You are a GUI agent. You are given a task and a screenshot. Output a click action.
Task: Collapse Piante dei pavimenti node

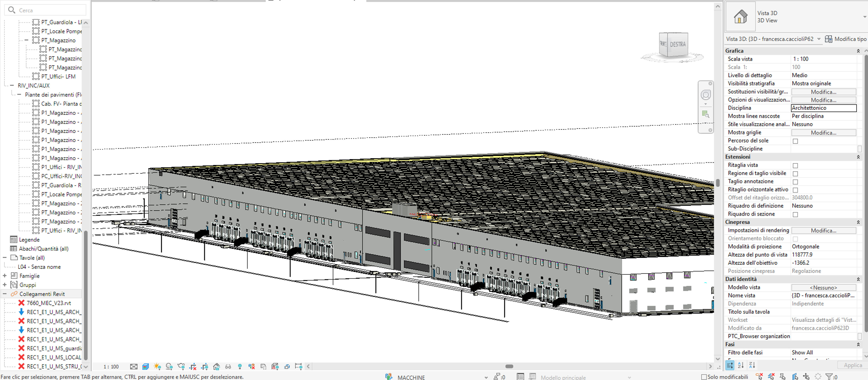tap(19, 94)
